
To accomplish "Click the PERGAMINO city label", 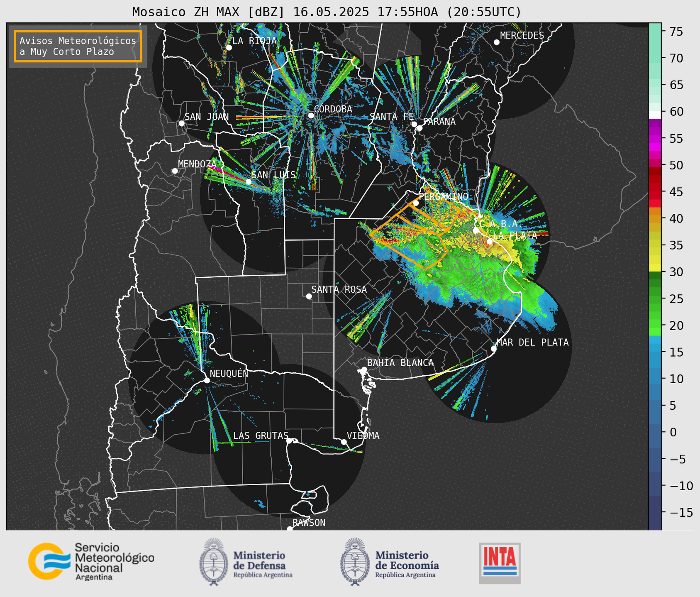I will coord(444,196).
